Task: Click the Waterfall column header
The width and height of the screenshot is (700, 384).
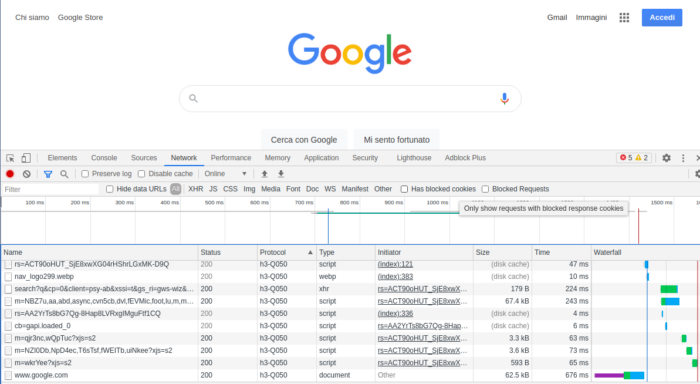Action: click(646, 252)
